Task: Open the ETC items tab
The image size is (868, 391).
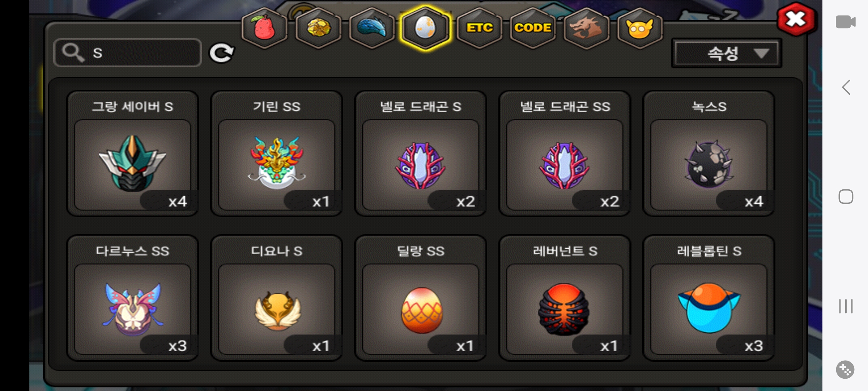Action: (x=479, y=28)
